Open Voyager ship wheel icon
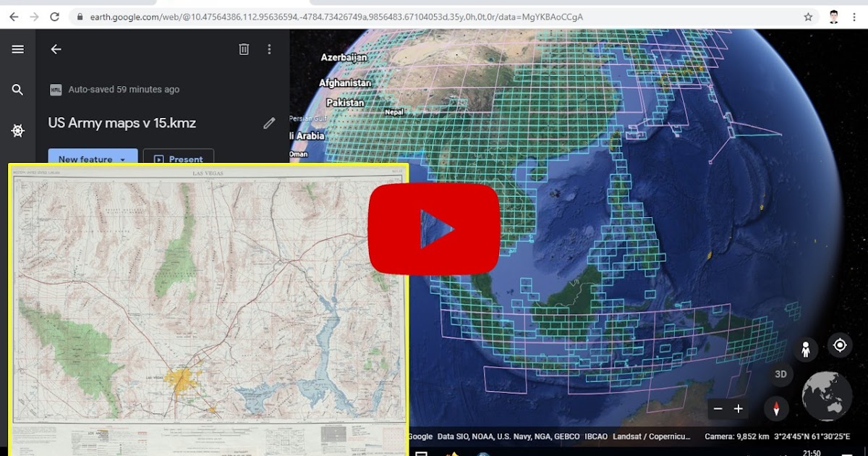This screenshot has width=868, height=456. tap(18, 130)
